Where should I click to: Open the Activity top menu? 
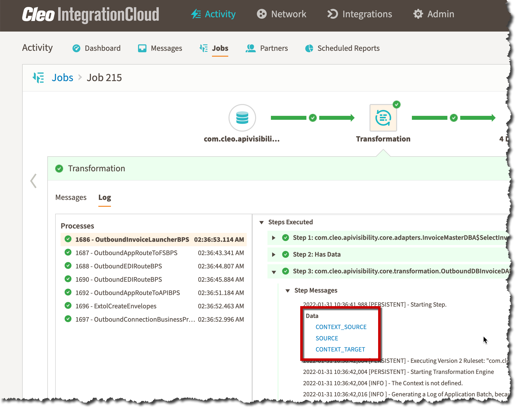coord(213,14)
